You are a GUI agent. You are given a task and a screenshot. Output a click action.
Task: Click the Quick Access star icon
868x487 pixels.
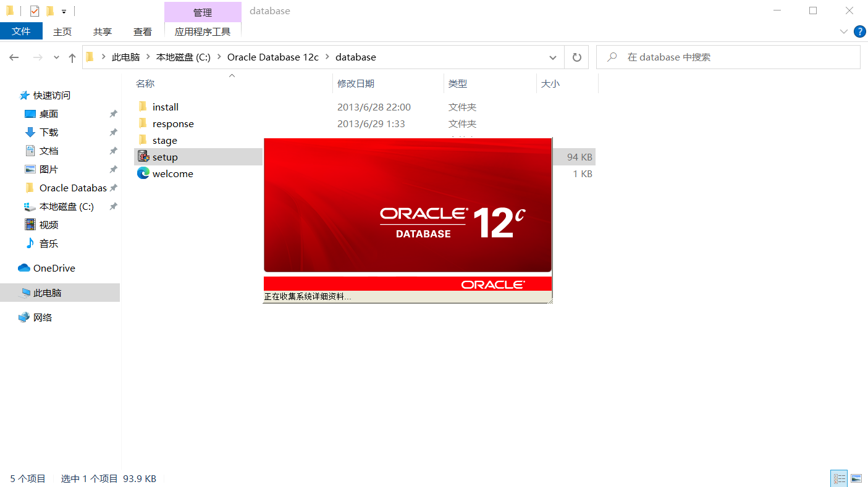pyautogui.click(x=25, y=95)
